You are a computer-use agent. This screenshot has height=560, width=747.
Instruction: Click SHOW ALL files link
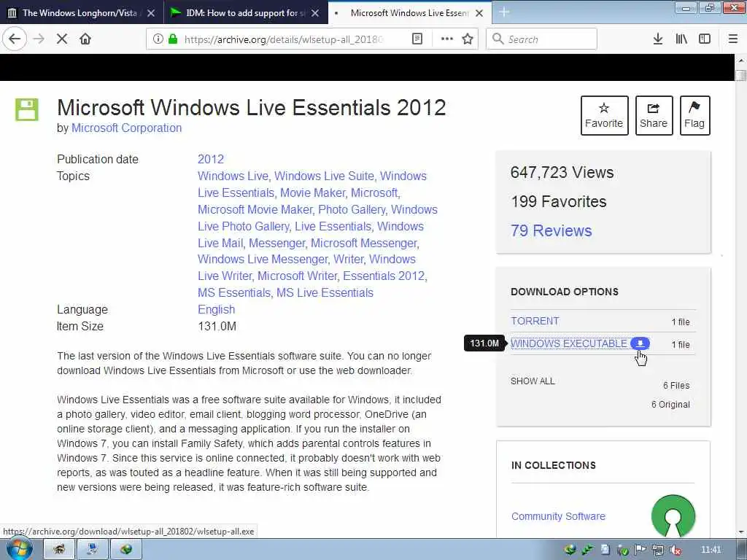pos(533,381)
